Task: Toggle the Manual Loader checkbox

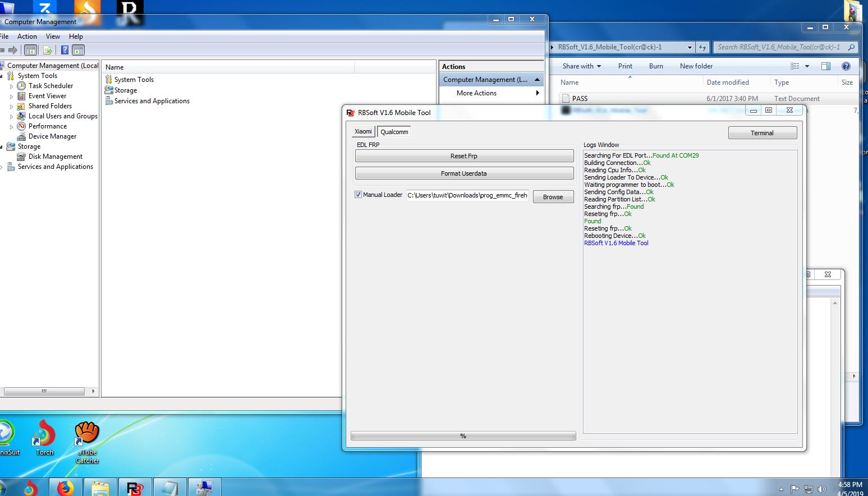Action: (x=358, y=195)
